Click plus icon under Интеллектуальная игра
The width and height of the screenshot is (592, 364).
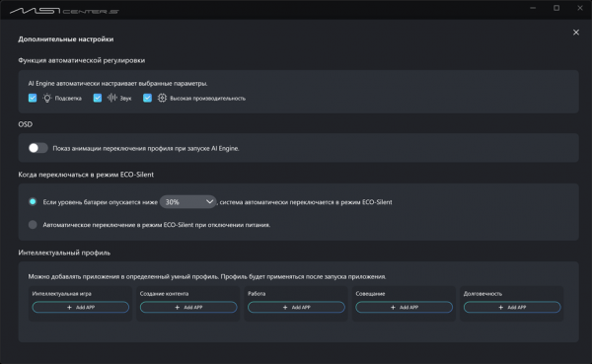click(69, 308)
